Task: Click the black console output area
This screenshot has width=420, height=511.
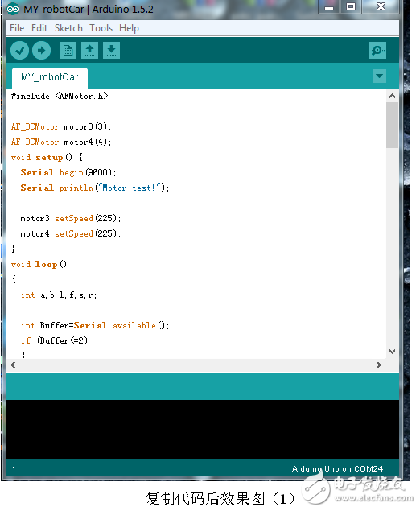Action: point(203,430)
